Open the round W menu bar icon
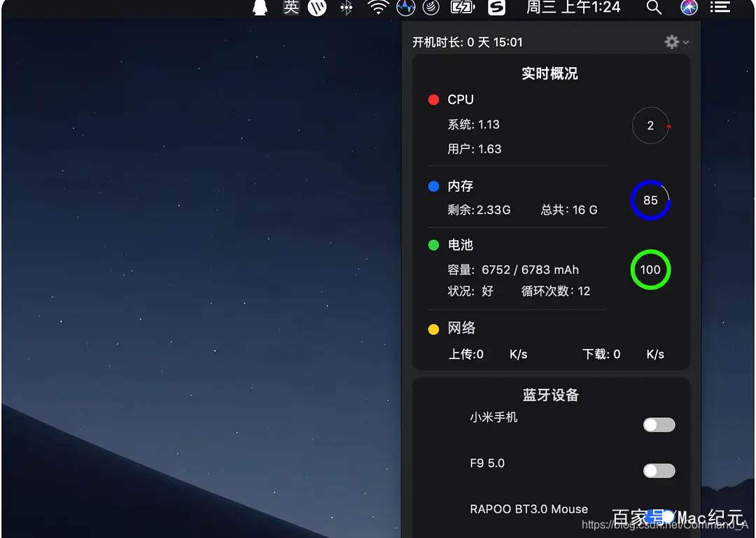This screenshot has width=756, height=538. pyautogui.click(x=317, y=7)
